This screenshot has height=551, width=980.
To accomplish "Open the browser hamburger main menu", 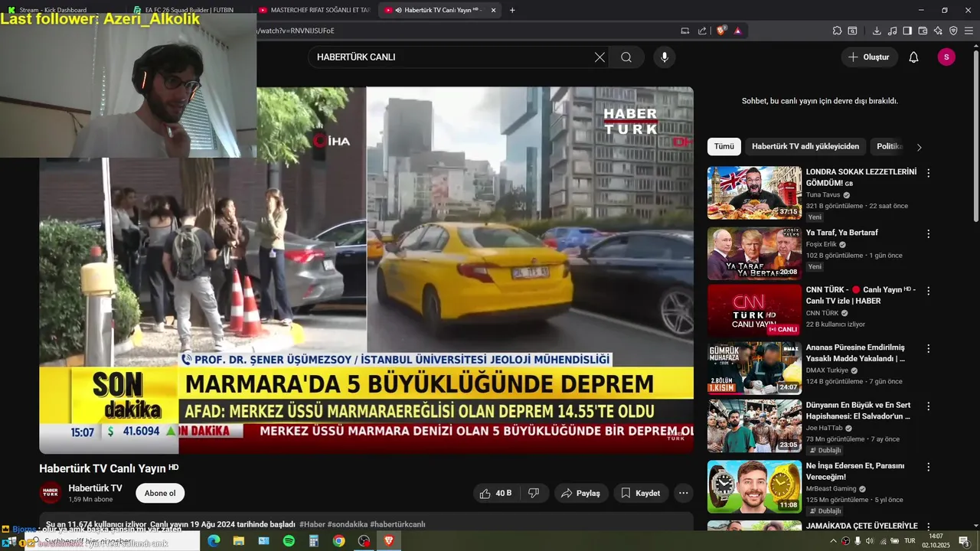I will click(x=969, y=31).
